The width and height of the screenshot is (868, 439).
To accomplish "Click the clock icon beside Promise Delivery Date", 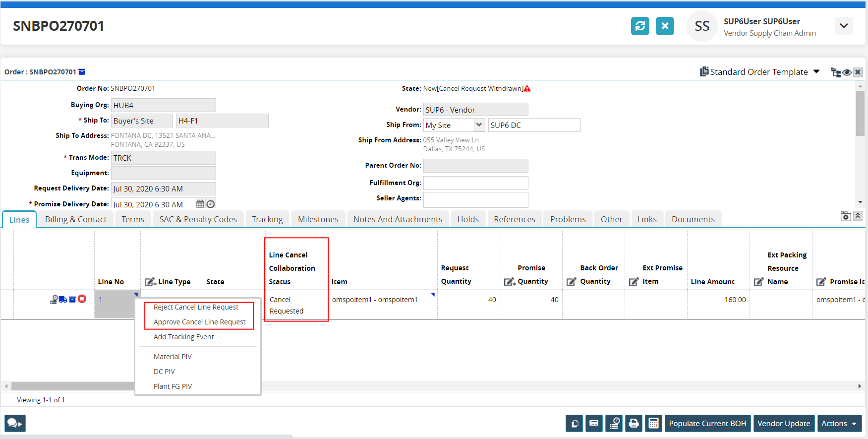I will click(x=211, y=204).
